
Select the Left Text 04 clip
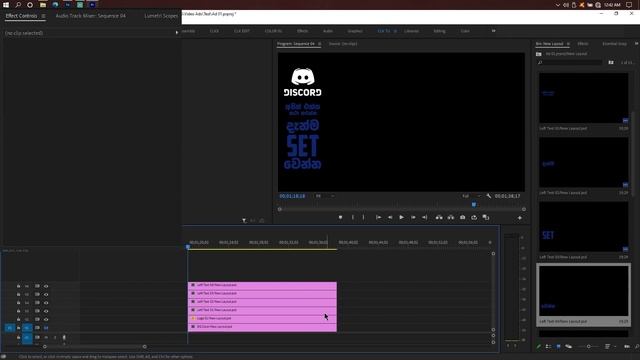(262, 285)
